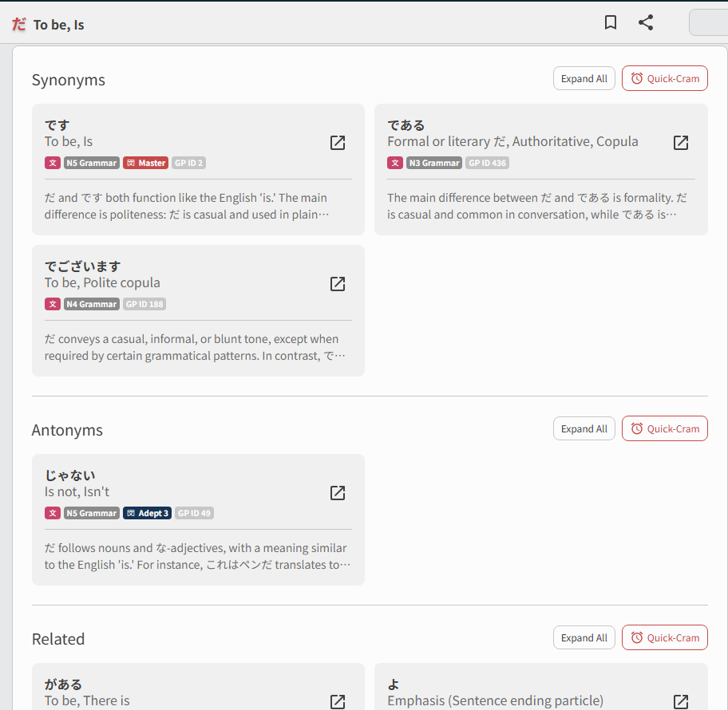Screen dimensions: 728x710
Task: Click the share icon in header
Action: coord(646,23)
